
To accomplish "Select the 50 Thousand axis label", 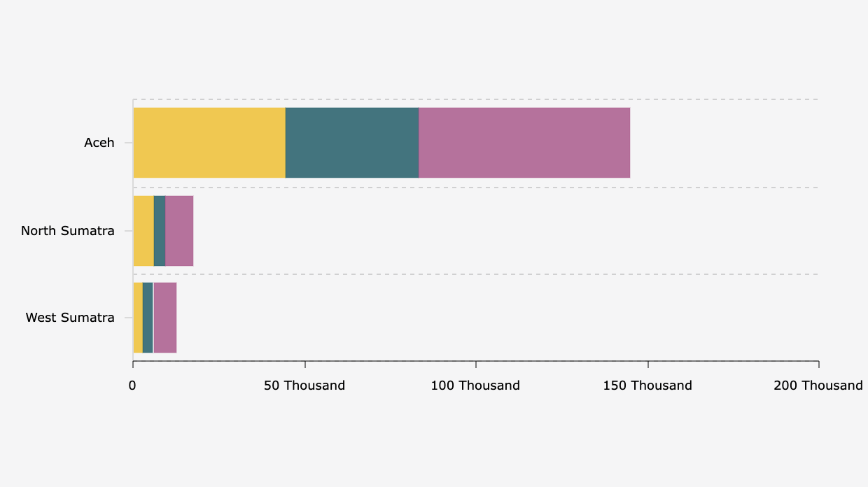I will pyautogui.click(x=304, y=386).
